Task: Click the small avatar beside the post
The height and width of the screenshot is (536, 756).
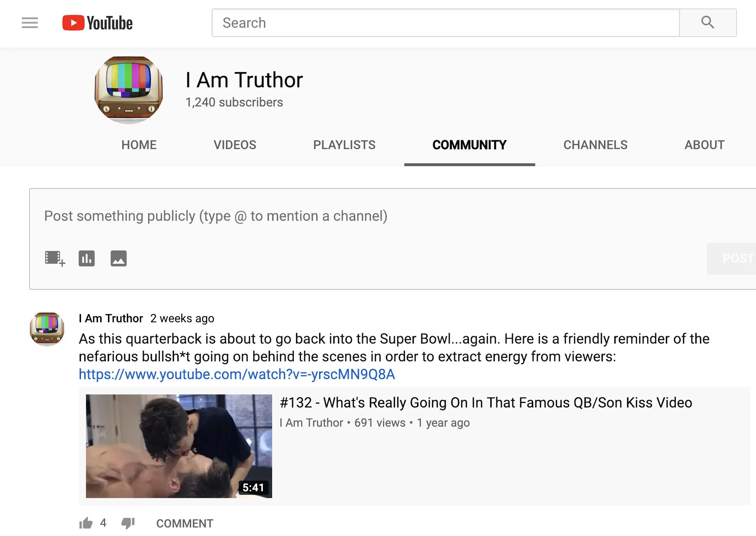Action: coord(47,329)
